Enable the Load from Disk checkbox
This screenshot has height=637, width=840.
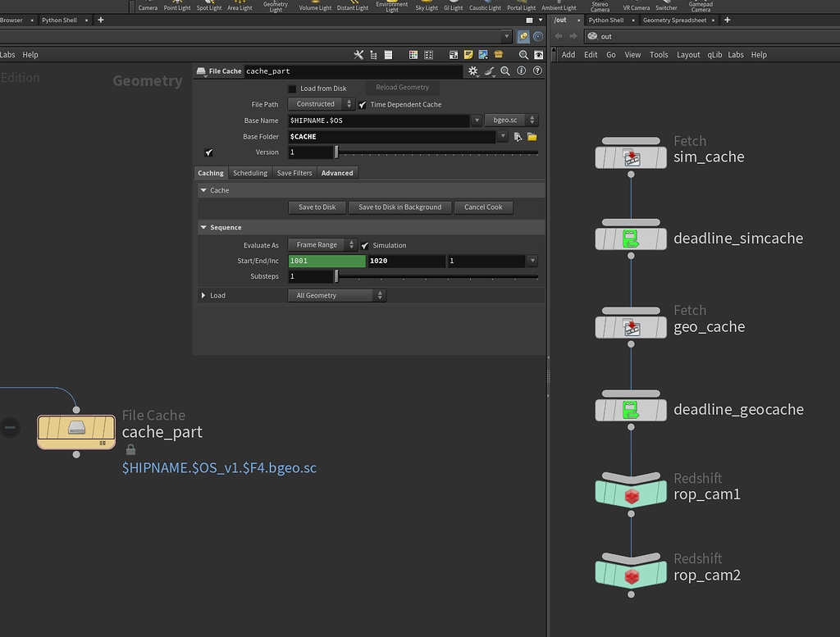click(x=291, y=88)
